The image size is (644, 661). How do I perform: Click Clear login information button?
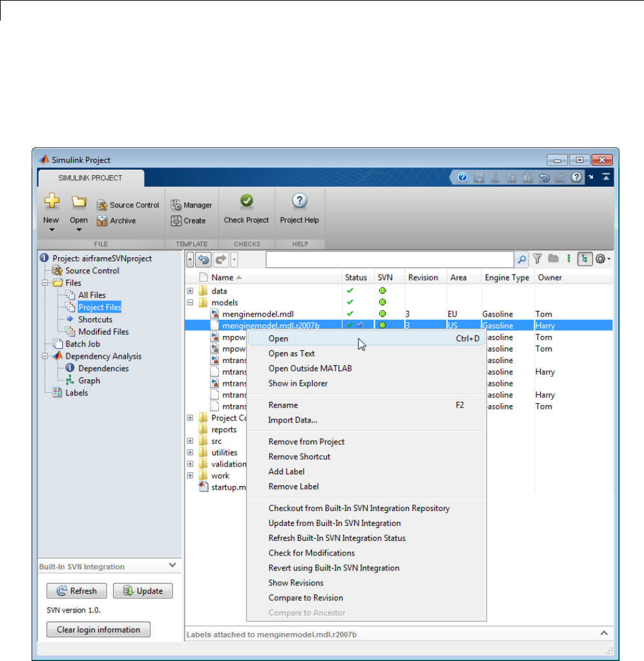98,629
